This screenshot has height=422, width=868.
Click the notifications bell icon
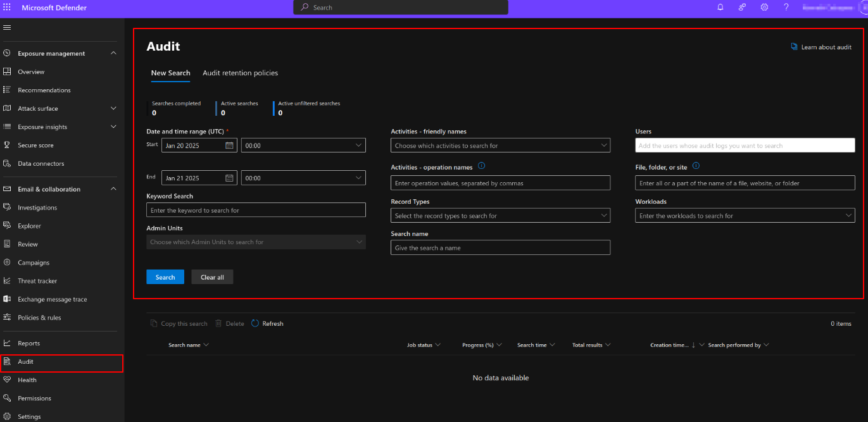pos(720,8)
